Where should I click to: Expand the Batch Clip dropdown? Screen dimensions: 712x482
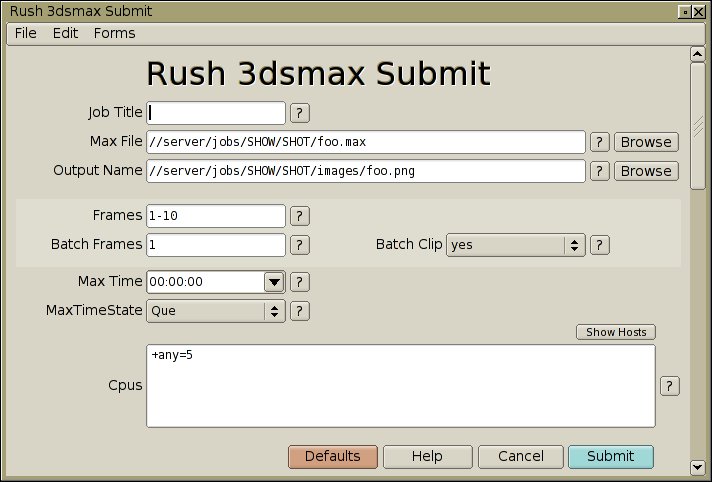pos(574,245)
